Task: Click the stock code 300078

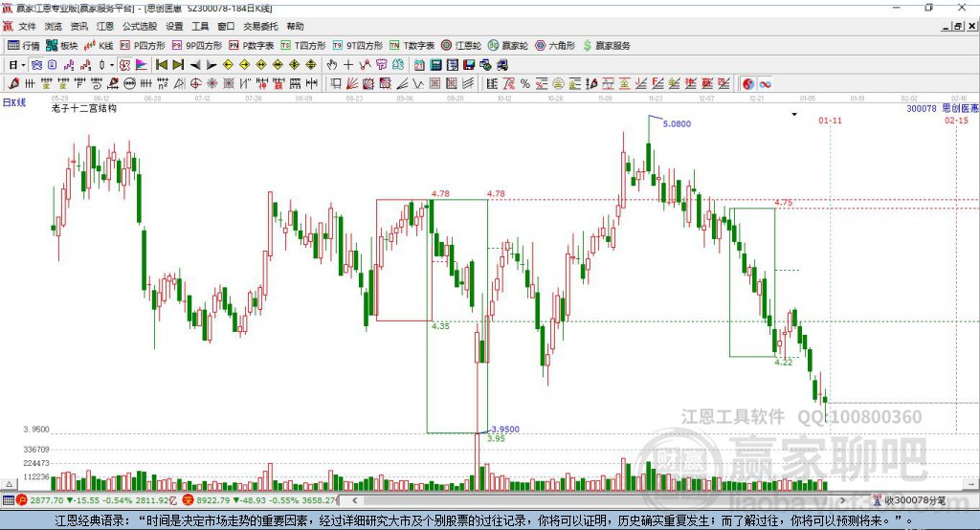Action: [922, 108]
